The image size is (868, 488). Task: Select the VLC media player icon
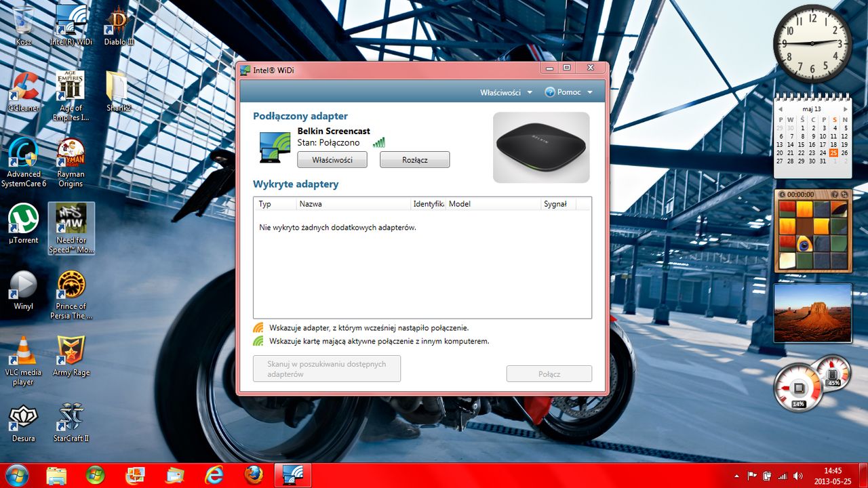[x=24, y=361]
